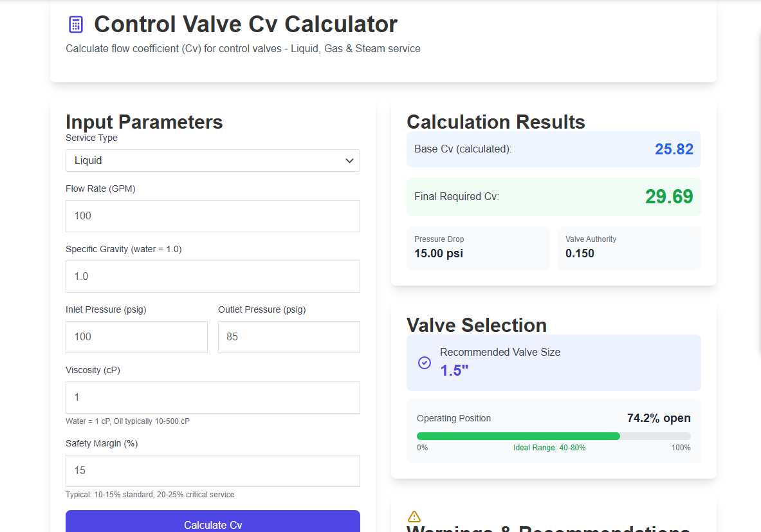Click the Valve Authority value card
Screen dimensions: 761x532
628,248
